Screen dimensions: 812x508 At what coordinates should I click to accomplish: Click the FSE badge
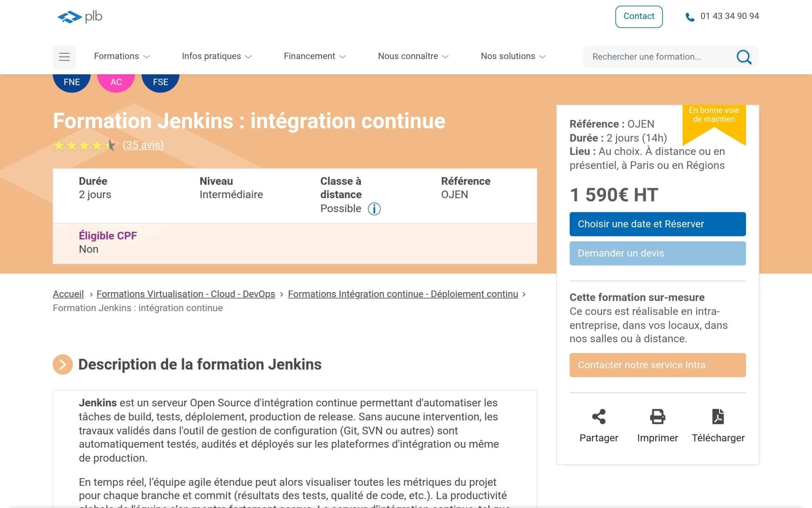pyautogui.click(x=161, y=82)
